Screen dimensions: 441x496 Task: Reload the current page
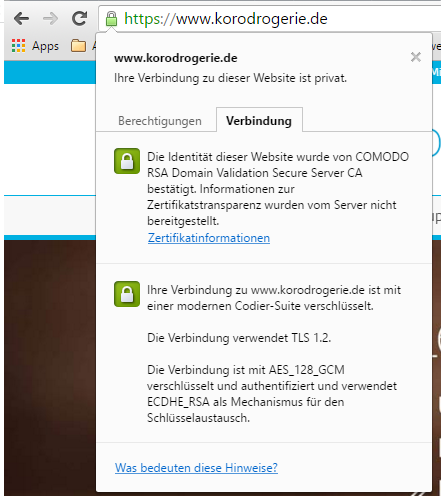pos(80,18)
